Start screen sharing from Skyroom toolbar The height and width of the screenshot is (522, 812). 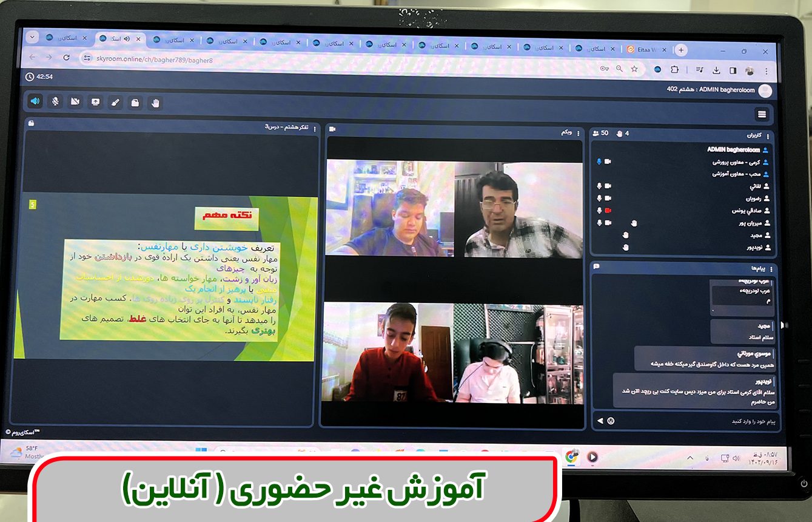click(x=95, y=102)
